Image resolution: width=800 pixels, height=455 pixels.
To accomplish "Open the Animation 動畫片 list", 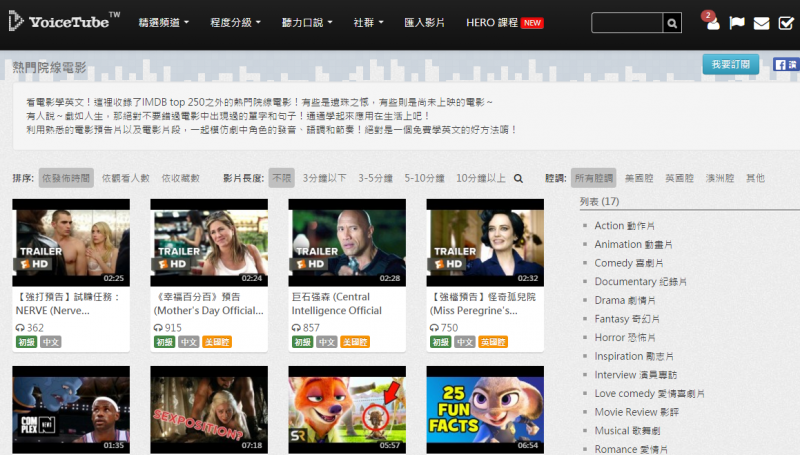I will click(x=633, y=244).
